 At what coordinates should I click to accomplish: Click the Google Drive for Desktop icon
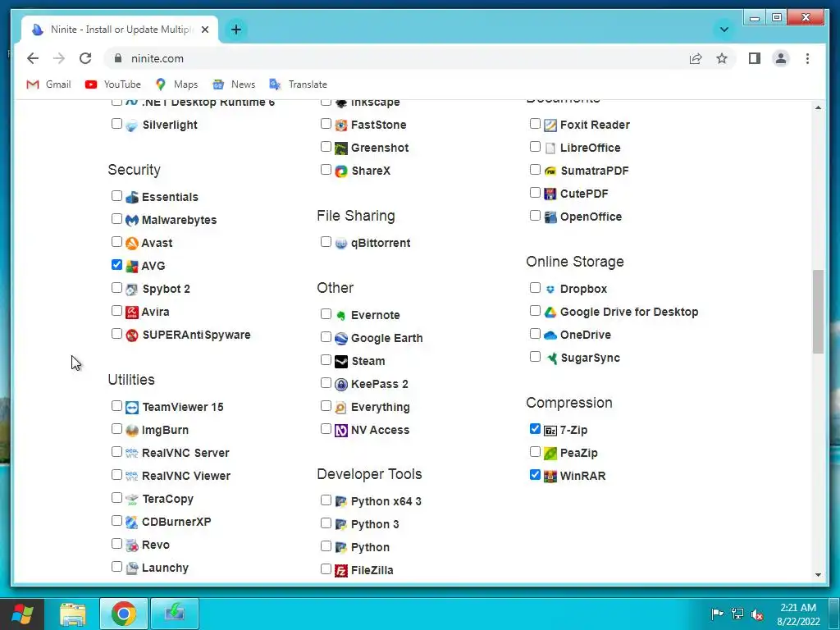coord(550,313)
